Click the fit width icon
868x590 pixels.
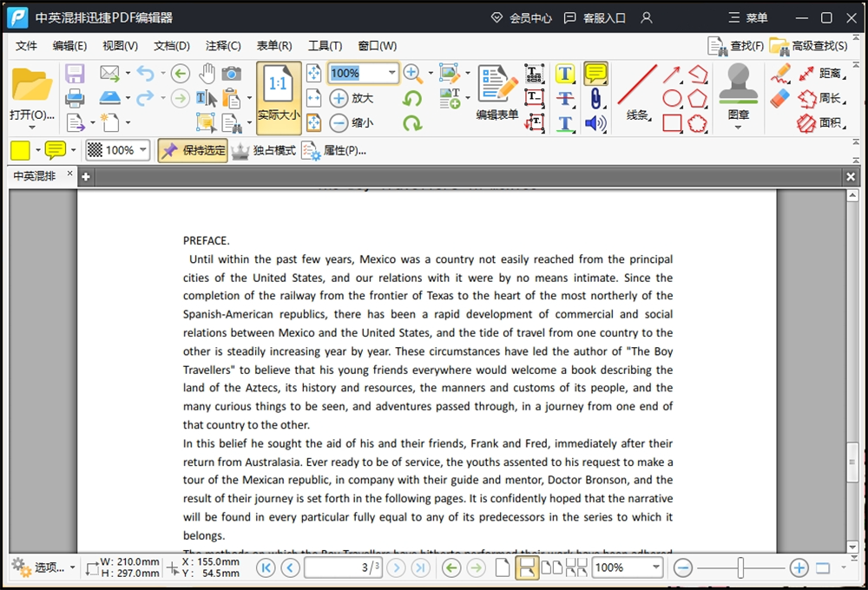click(x=314, y=98)
